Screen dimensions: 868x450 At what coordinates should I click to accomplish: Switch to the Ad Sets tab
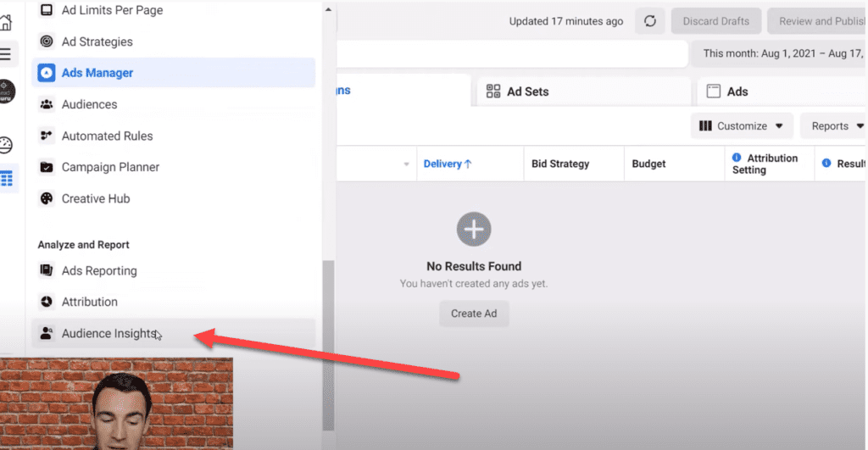[x=584, y=92]
